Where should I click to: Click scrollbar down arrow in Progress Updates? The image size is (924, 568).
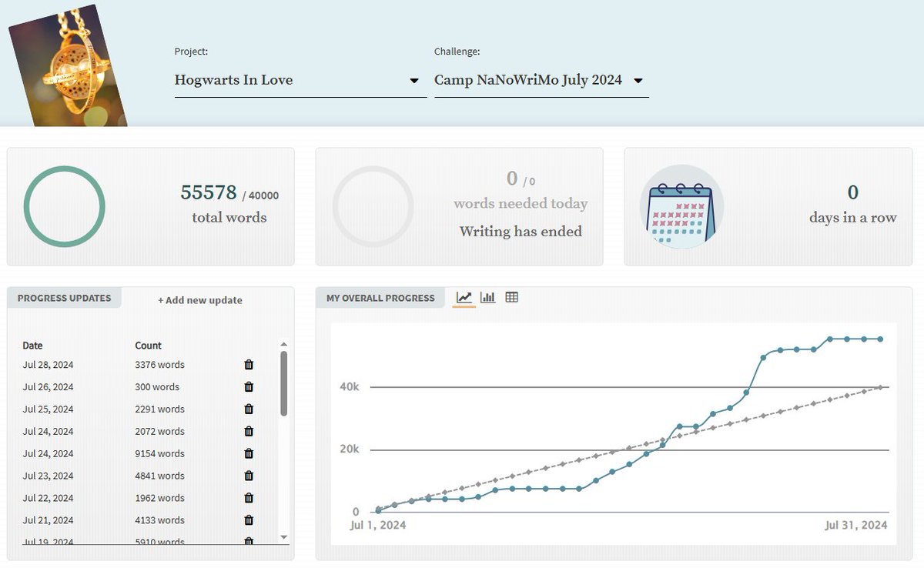tap(283, 536)
